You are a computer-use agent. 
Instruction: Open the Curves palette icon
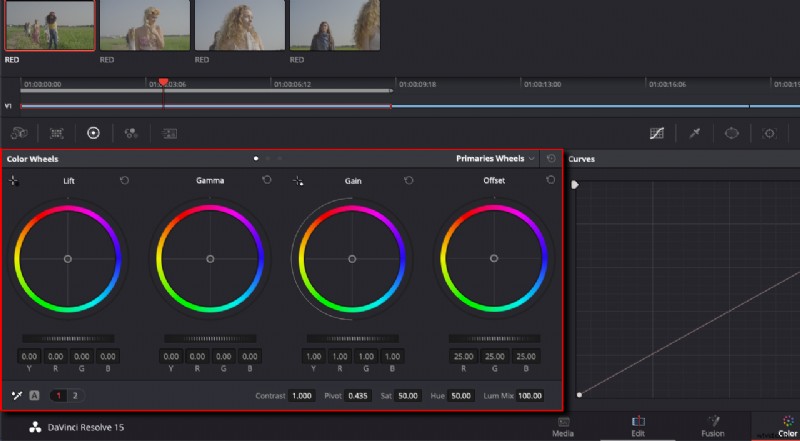pos(657,133)
